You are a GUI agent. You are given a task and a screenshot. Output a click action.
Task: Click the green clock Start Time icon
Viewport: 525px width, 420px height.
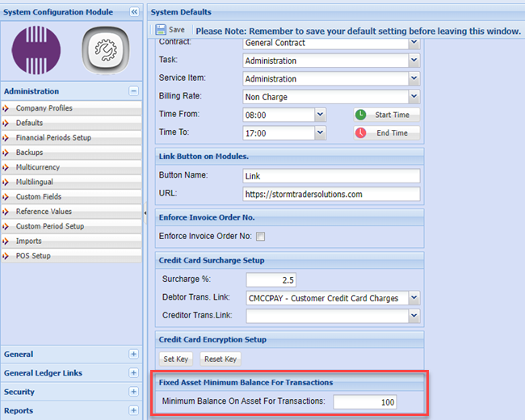click(360, 115)
